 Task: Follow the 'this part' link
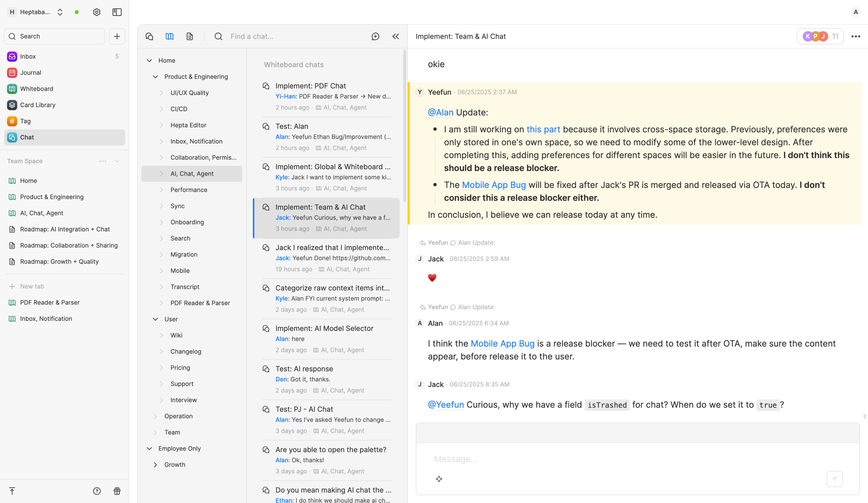click(543, 129)
